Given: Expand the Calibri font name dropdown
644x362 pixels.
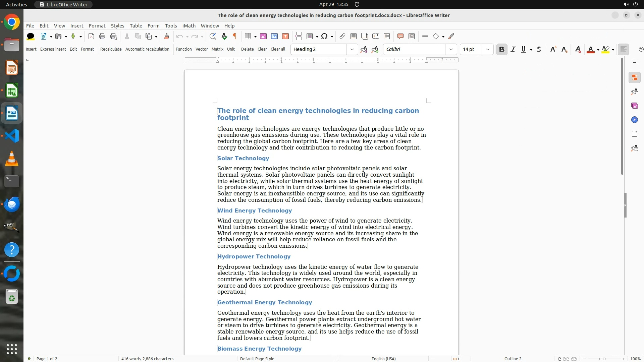Looking at the screenshot, I should click(x=451, y=49).
